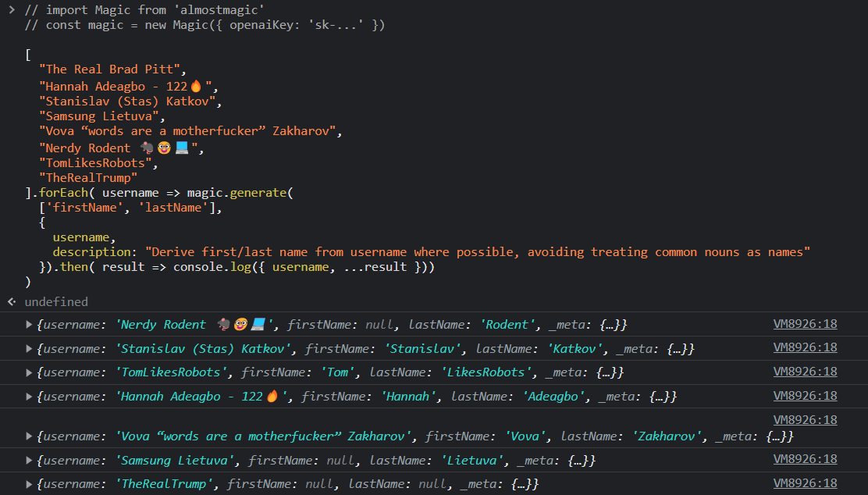
Task: Expand the TheRealTrump log object
Action: point(29,485)
